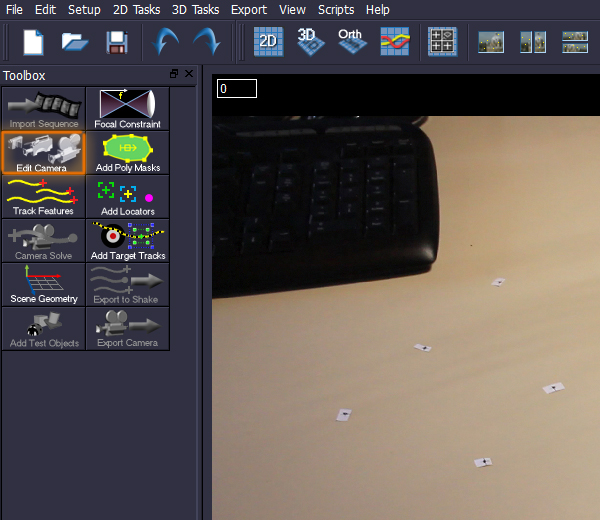The height and width of the screenshot is (520, 600).
Task: Select the four-pane grid layout icon
Action: (442, 41)
